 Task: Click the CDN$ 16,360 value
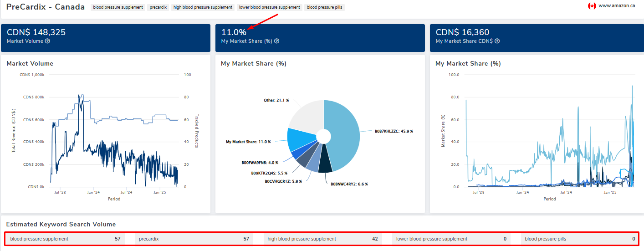tap(462, 32)
